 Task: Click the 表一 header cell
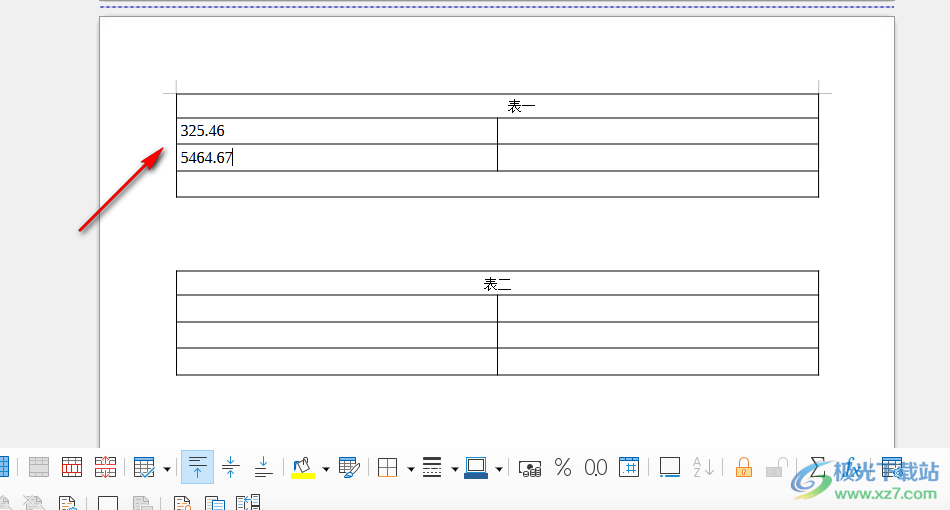coord(497,106)
